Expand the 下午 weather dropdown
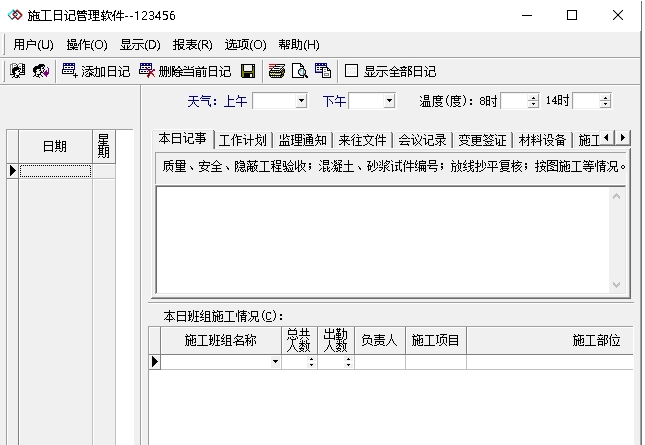The width and height of the screenshot is (645, 445). click(x=389, y=101)
